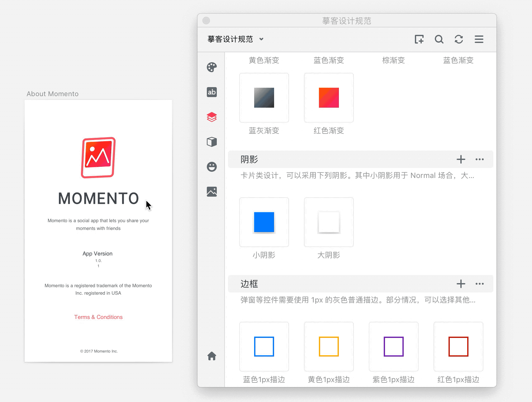Open search in the plugin toolbar
Viewport: 532px width, 402px height.
(x=439, y=39)
